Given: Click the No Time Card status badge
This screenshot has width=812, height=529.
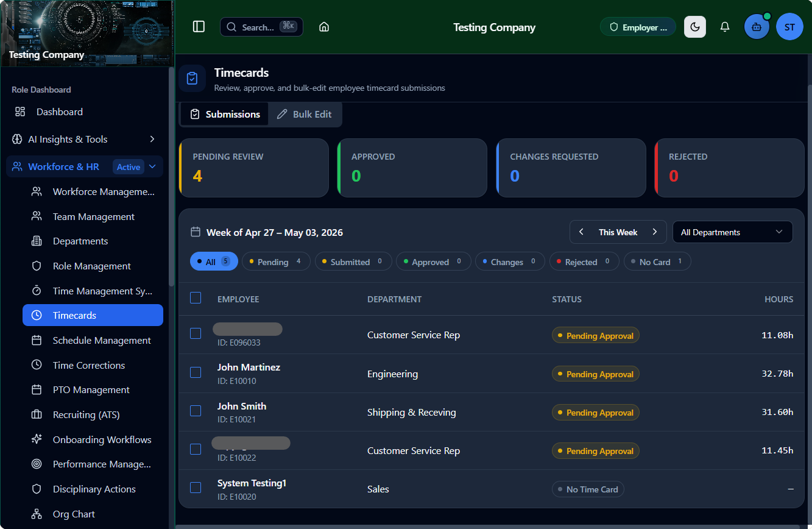Looking at the screenshot, I should [x=588, y=489].
